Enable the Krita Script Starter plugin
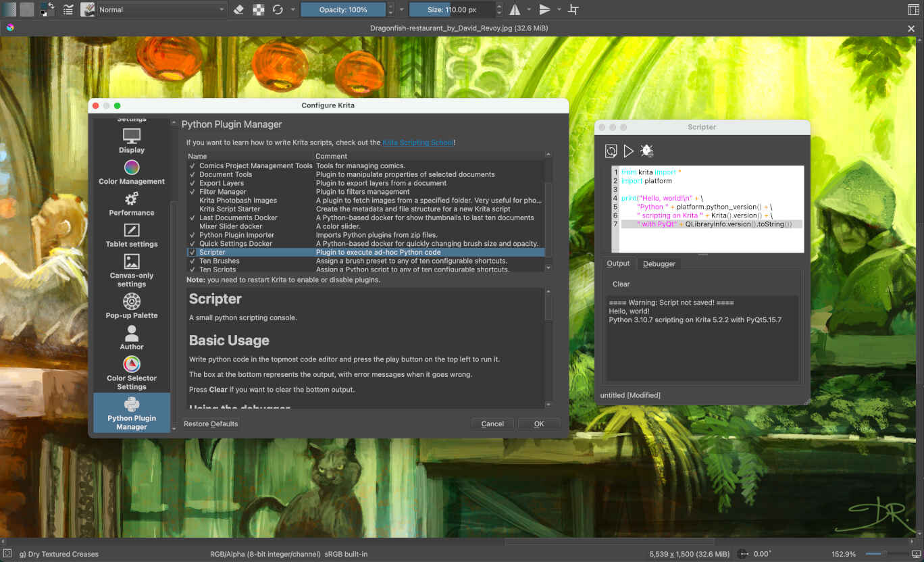This screenshot has width=924, height=562. click(x=192, y=209)
